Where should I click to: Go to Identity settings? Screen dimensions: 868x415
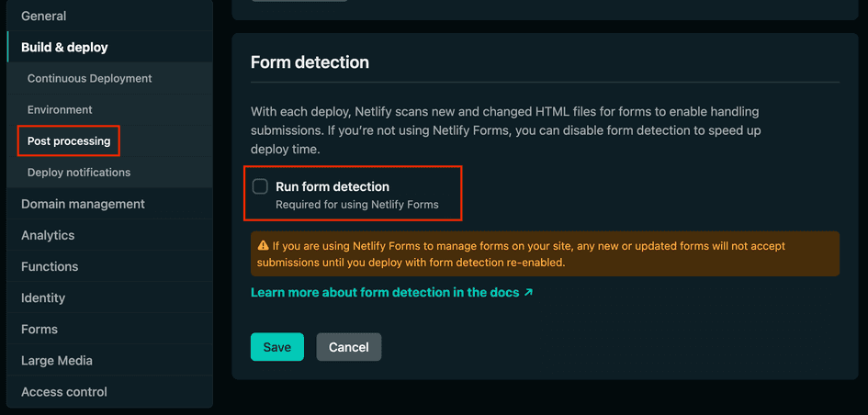43,297
